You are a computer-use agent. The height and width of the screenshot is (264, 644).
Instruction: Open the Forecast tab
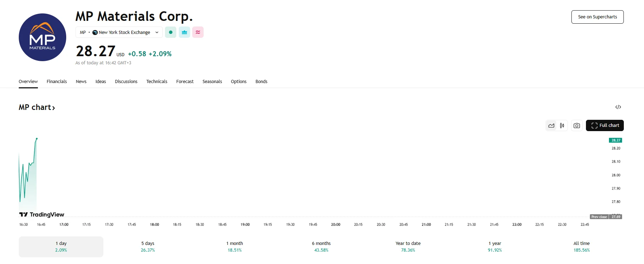coord(185,81)
